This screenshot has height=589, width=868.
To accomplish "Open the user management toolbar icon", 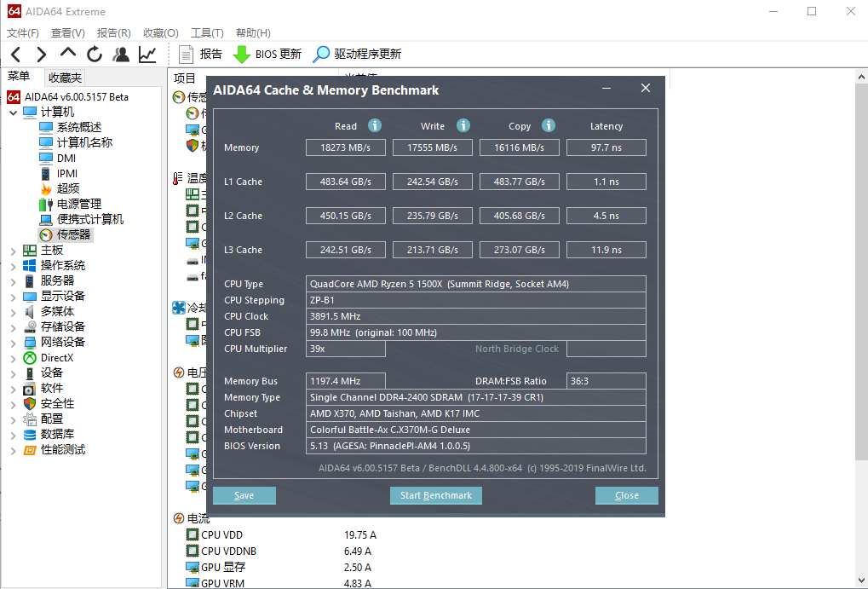I will coord(121,55).
